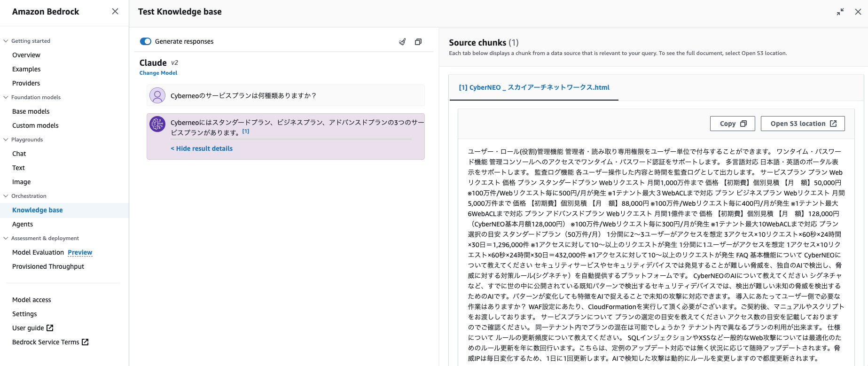
Task: Open Base models
Action: (31, 111)
